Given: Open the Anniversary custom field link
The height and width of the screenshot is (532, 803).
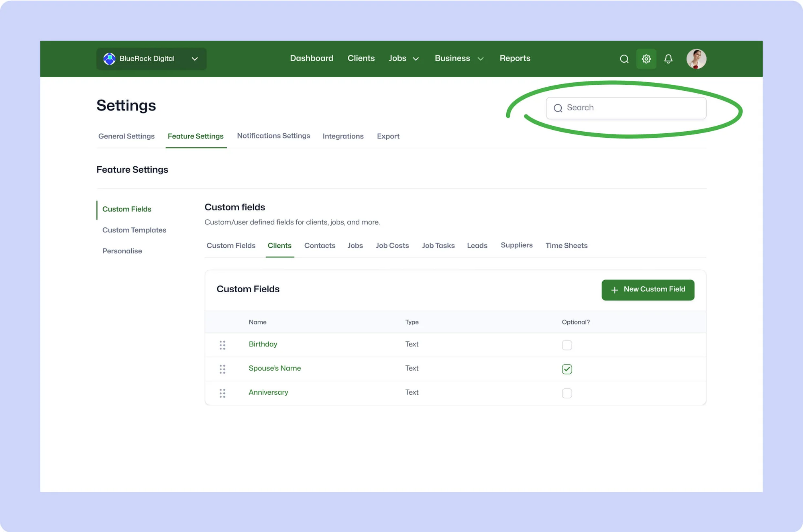Looking at the screenshot, I should pyautogui.click(x=268, y=392).
